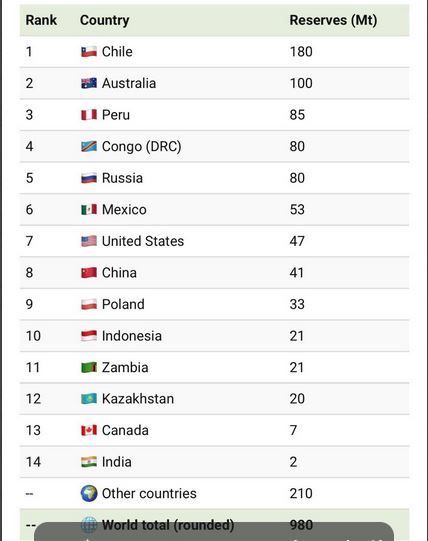The image size is (428, 541).
Task: Open the Poland country link
Action: 123,304
